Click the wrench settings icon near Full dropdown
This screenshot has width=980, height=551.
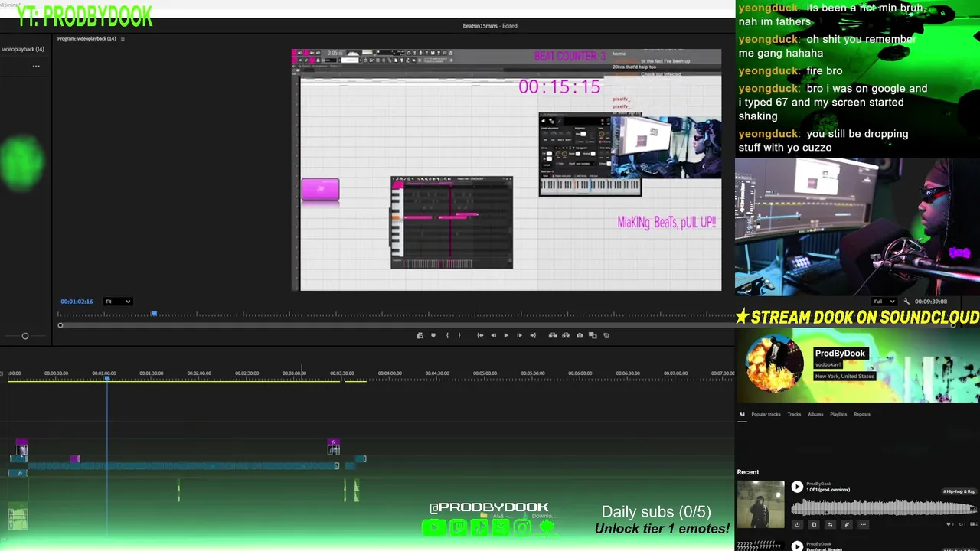coord(906,302)
